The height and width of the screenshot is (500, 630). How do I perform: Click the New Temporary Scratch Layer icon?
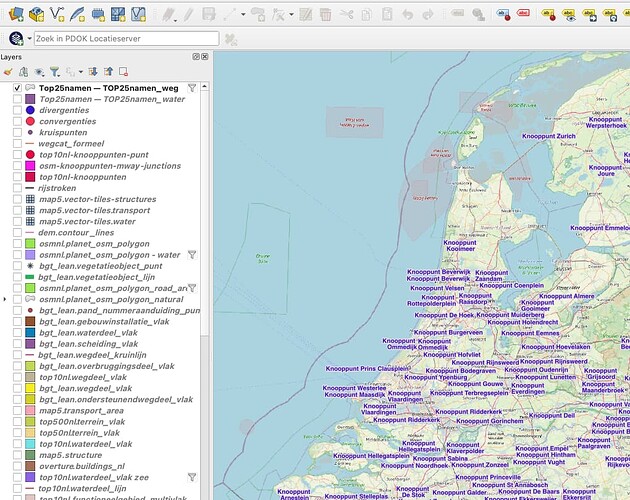98,14
